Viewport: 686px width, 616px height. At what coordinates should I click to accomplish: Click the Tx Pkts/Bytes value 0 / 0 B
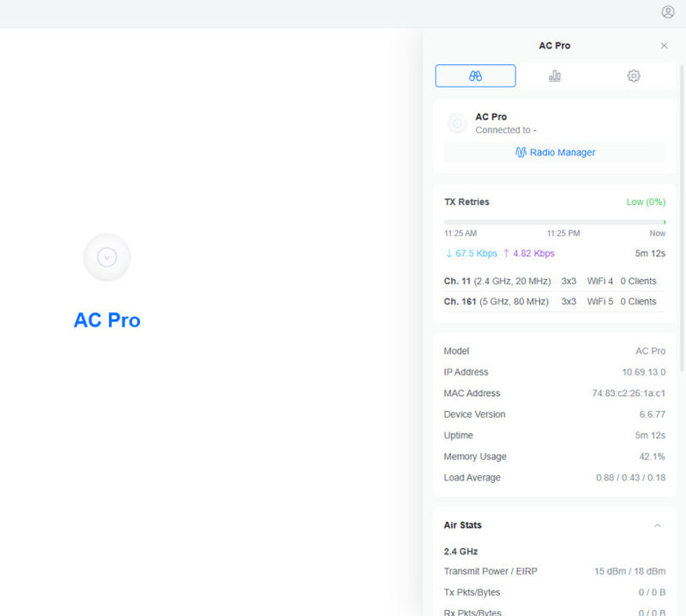pyautogui.click(x=652, y=592)
